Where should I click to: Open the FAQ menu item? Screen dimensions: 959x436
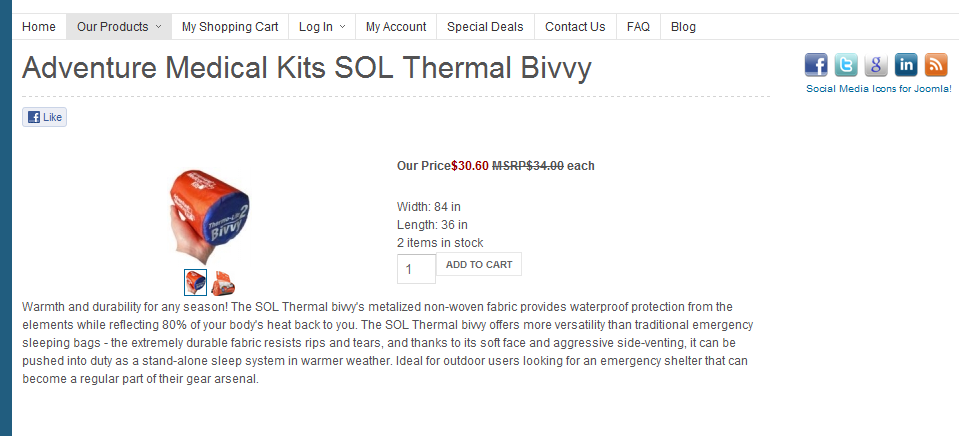(x=638, y=27)
